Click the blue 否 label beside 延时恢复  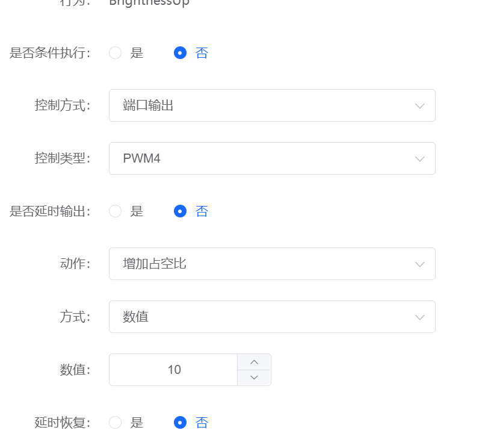pos(202,423)
